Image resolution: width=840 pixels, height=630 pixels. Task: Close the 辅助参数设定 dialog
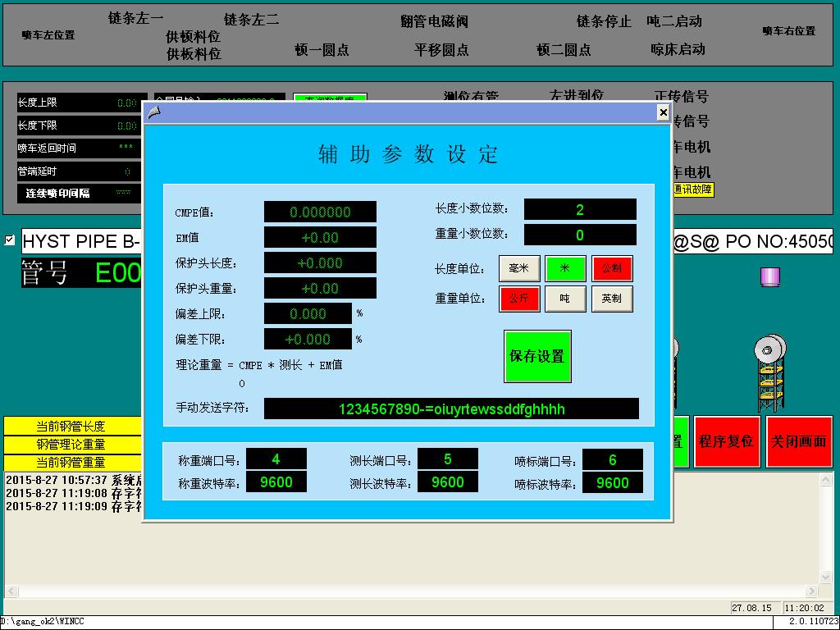663,112
